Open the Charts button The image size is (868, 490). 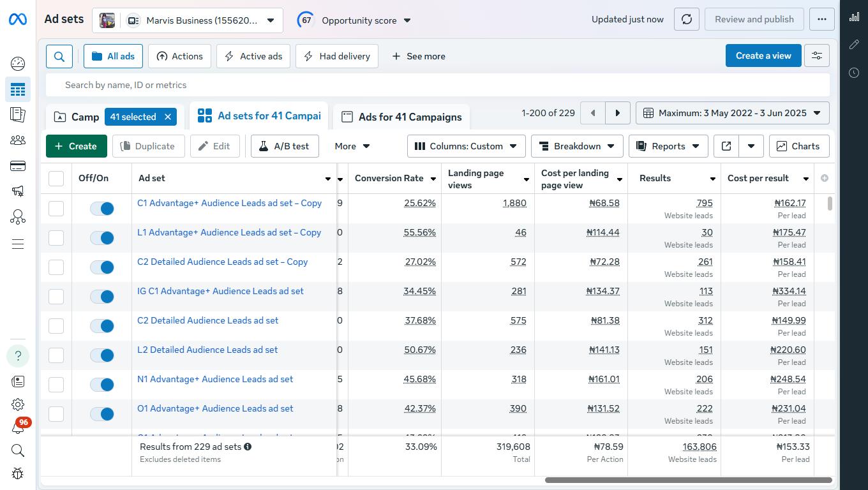click(799, 146)
